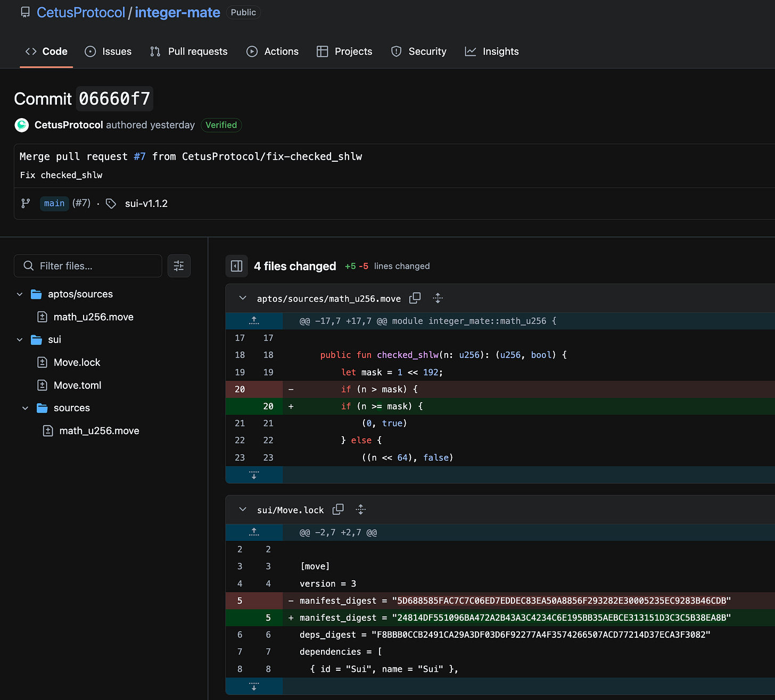The width and height of the screenshot is (775, 700).
Task: Open the Pull requests tab
Action: click(189, 52)
